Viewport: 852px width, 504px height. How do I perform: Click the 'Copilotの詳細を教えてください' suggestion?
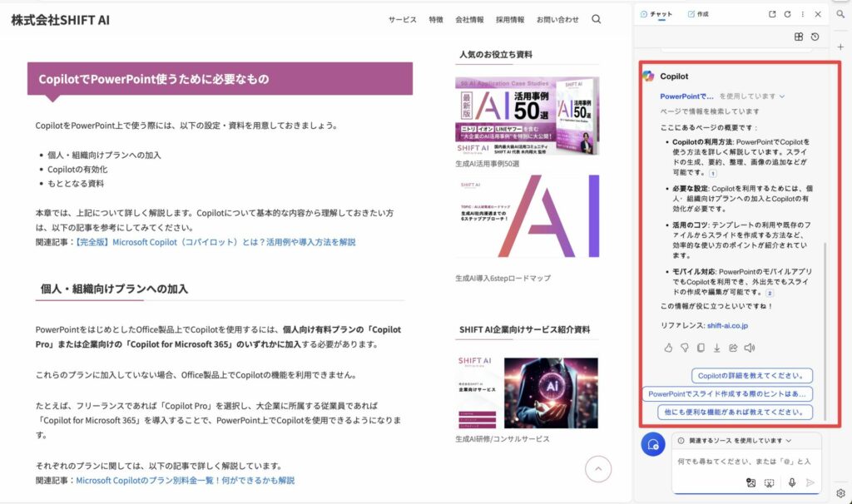coord(751,374)
